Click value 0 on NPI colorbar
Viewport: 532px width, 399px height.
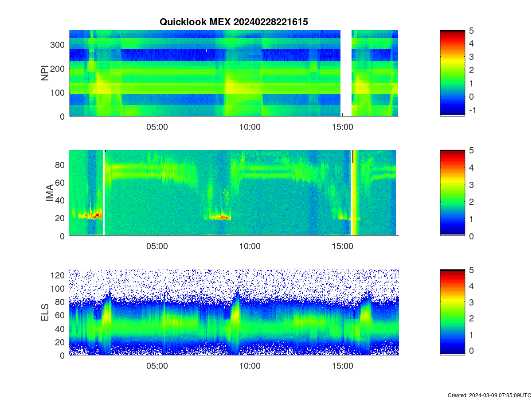coord(471,97)
